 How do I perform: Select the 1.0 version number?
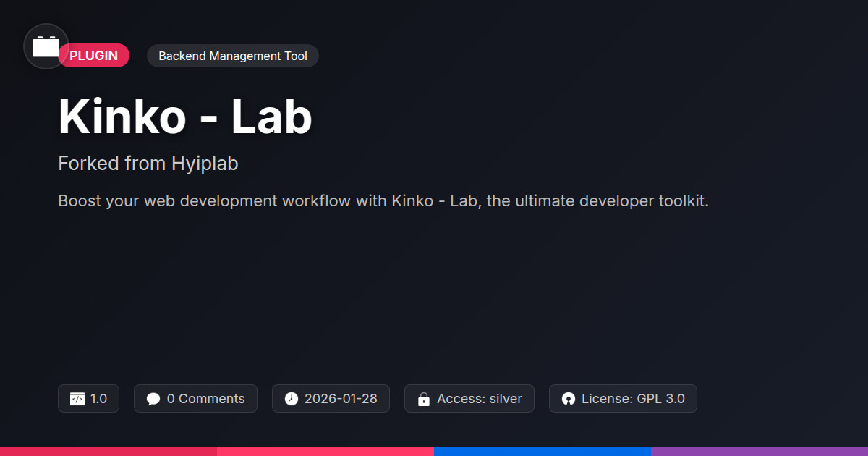pos(98,399)
